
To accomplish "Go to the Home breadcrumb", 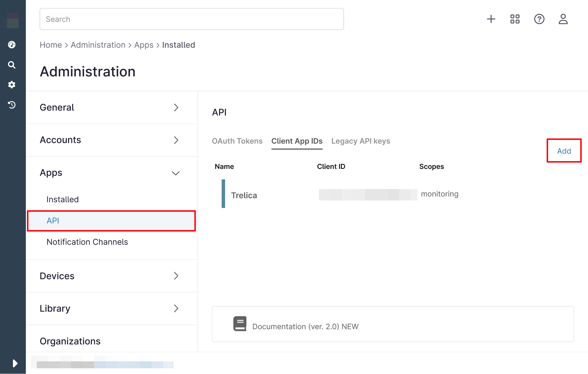I will click(51, 45).
